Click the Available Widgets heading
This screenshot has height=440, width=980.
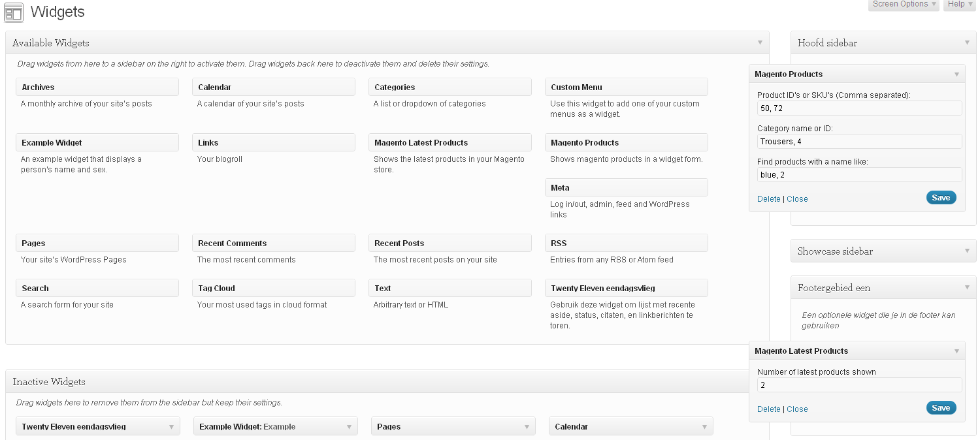(x=51, y=43)
